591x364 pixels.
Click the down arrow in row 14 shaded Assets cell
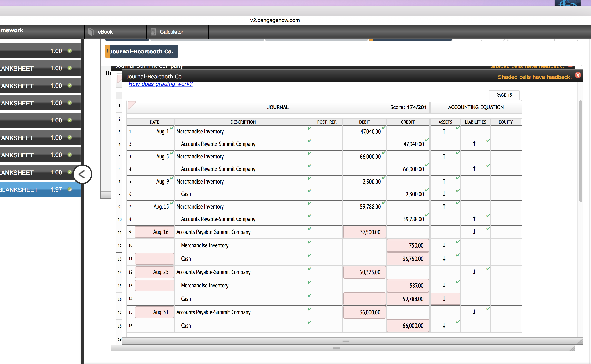(444, 299)
